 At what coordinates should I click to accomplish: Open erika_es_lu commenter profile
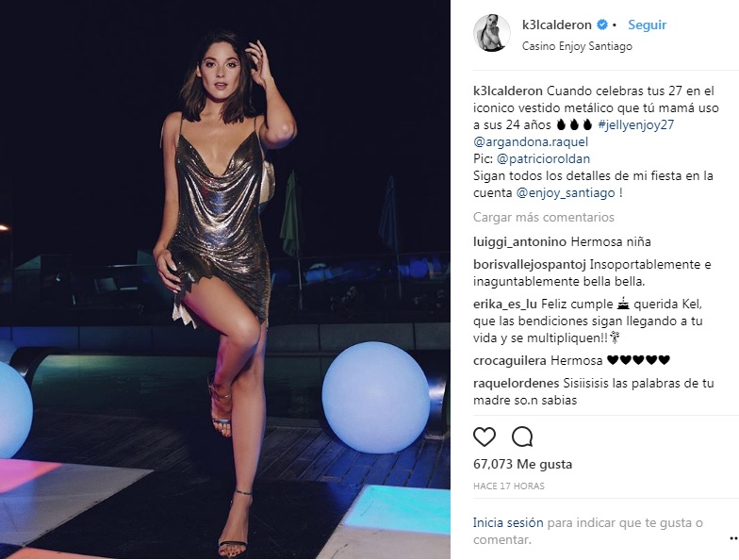(x=505, y=304)
